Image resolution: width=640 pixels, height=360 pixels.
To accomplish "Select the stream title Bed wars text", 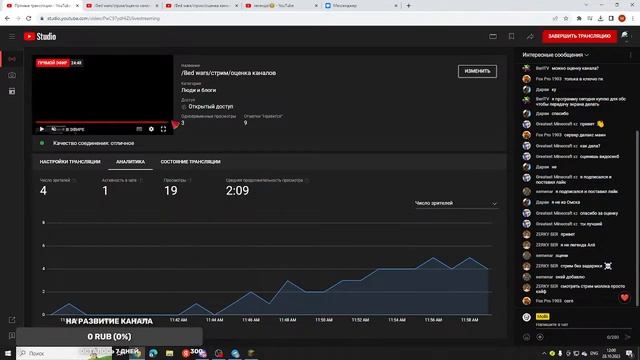I will [x=229, y=73].
